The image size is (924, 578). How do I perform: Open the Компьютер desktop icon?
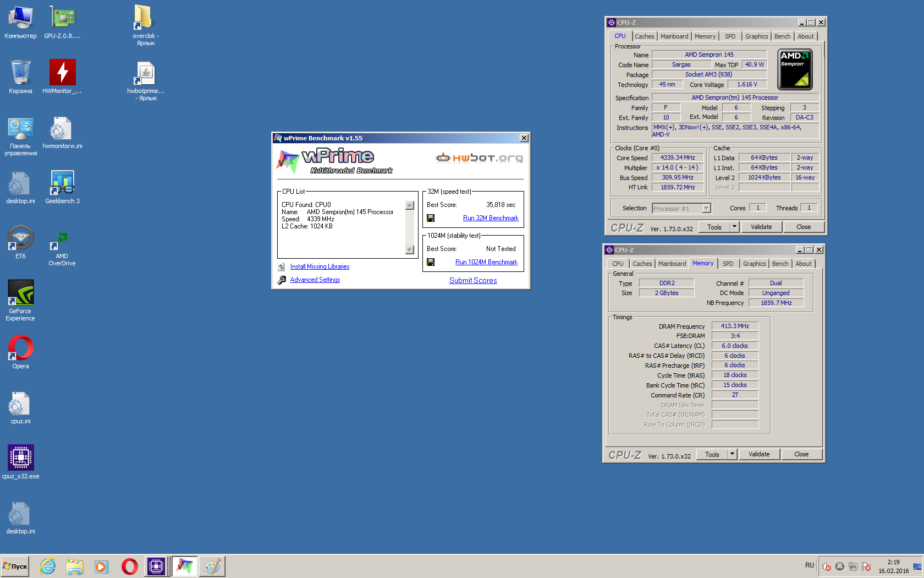pos(20,22)
